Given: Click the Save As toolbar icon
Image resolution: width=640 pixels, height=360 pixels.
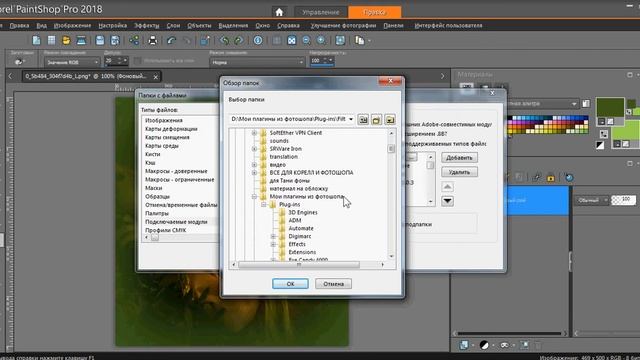Looking at the screenshot, I should pyautogui.click(x=115, y=40).
